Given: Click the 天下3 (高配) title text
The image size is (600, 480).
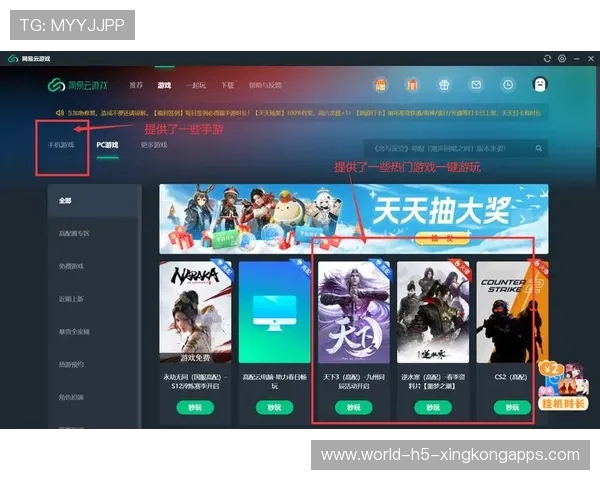Looking at the screenshot, I should pyautogui.click(x=354, y=382).
